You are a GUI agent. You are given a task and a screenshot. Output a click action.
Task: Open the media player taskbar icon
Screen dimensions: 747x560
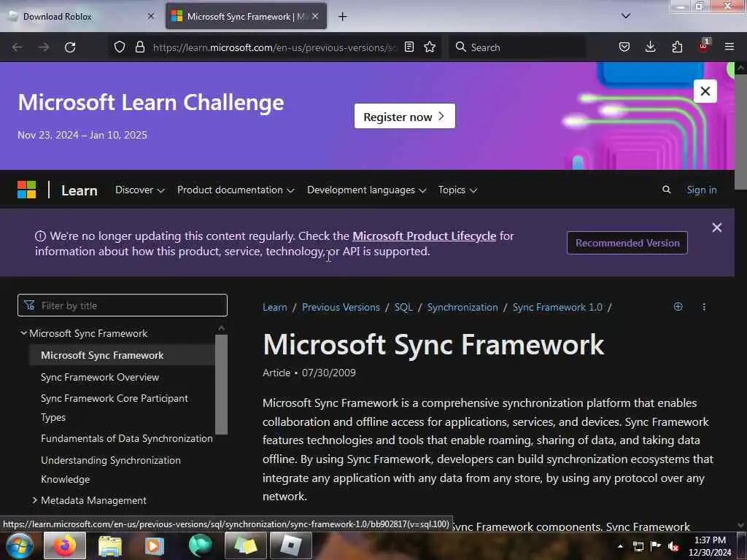154,546
